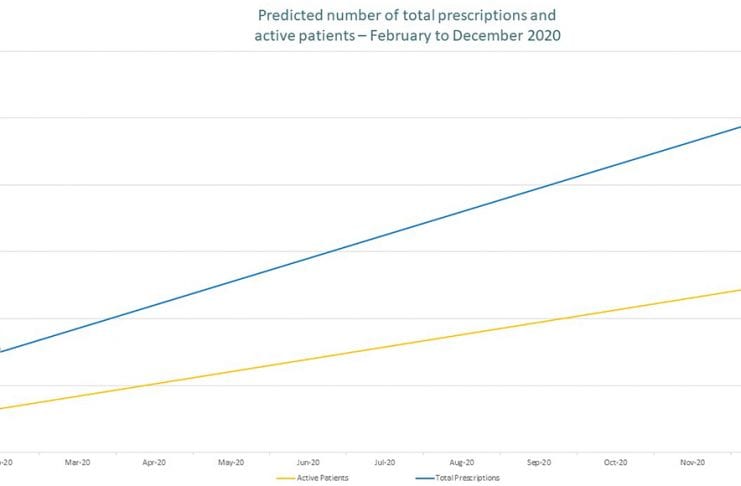This screenshot has width=741, height=486.
Task: Select the horizontal axis baseline above month labels
Action: pyautogui.click(x=370, y=452)
